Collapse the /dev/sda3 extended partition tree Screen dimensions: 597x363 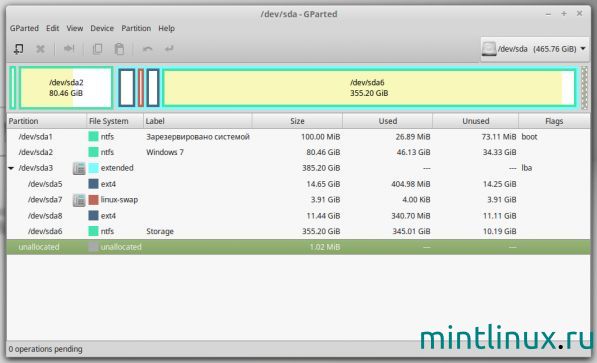(x=11, y=168)
